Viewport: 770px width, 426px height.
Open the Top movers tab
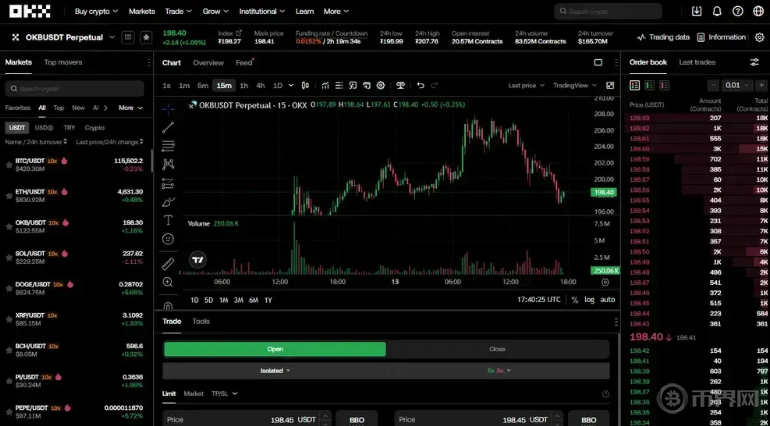point(63,62)
